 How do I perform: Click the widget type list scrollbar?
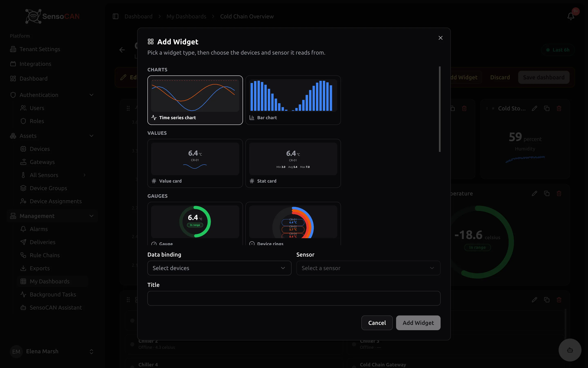click(x=440, y=109)
